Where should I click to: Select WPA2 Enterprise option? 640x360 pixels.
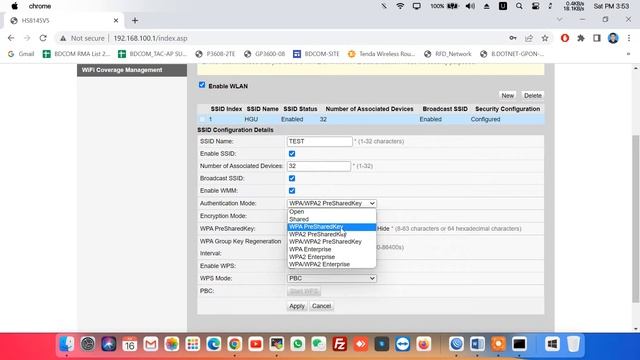pyautogui.click(x=332, y=257)
